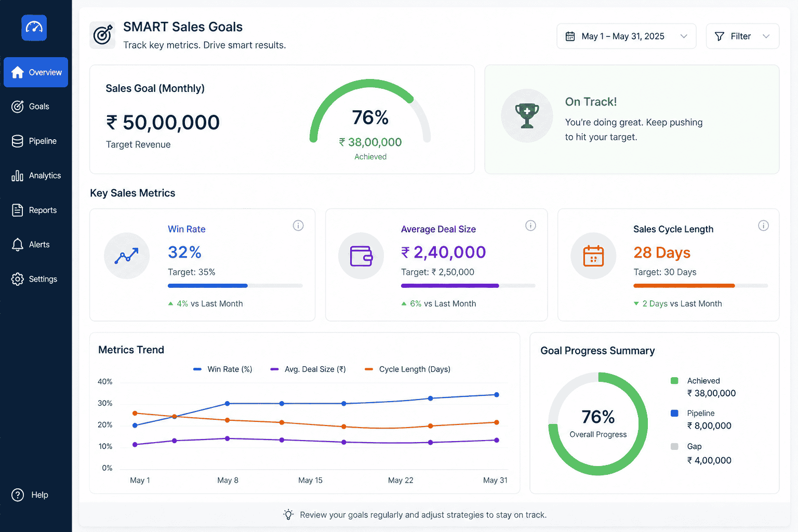Open the Help link label in sidebar
The width and height of the screenshot is (798, 532).
(39, 495)
